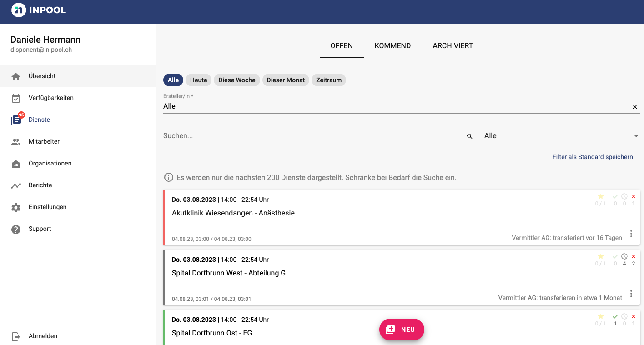The width and height of the screenshot is (644, 345).
Task: Open Übersicht from the sidebar
Action: tap(78, 76)
